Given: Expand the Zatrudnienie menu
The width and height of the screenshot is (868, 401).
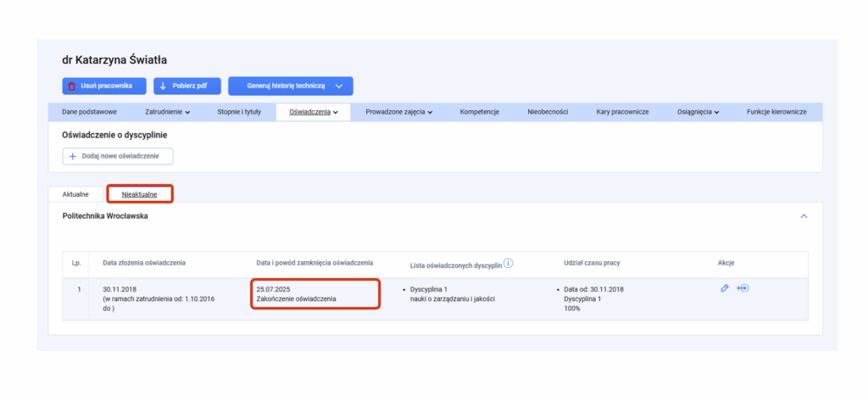Looking at the screenshot, I should click(x=167, y=112).
